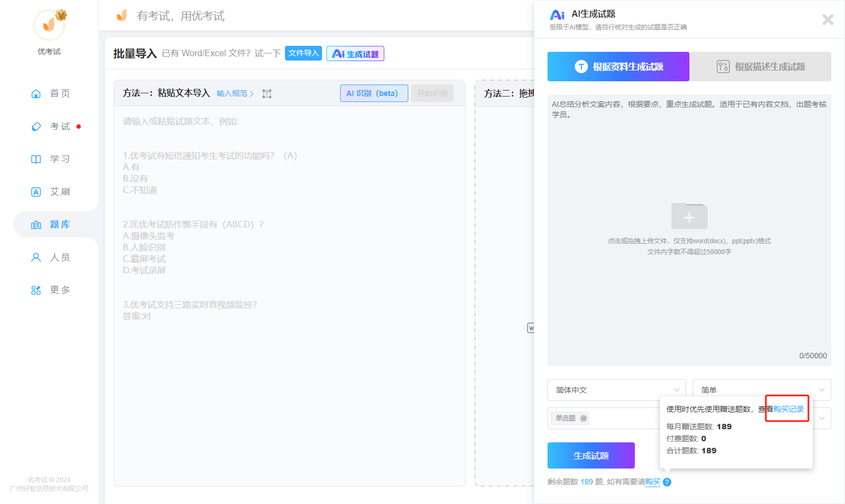Click the AI summary text area in panel
The height and width of the screenshot is (504, 845).
pyautogui.click(x=689, y=230)
